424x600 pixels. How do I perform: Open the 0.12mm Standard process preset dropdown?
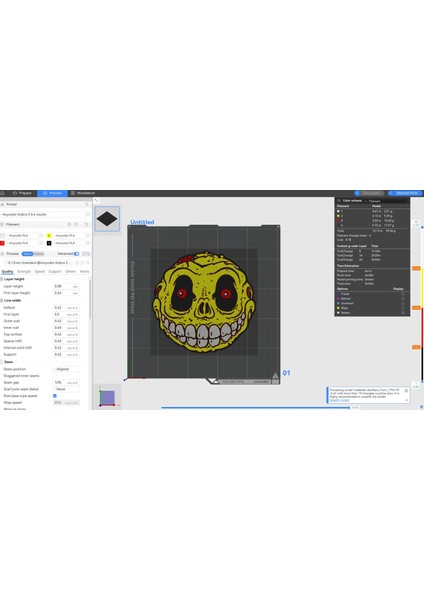tap(38, 263)
